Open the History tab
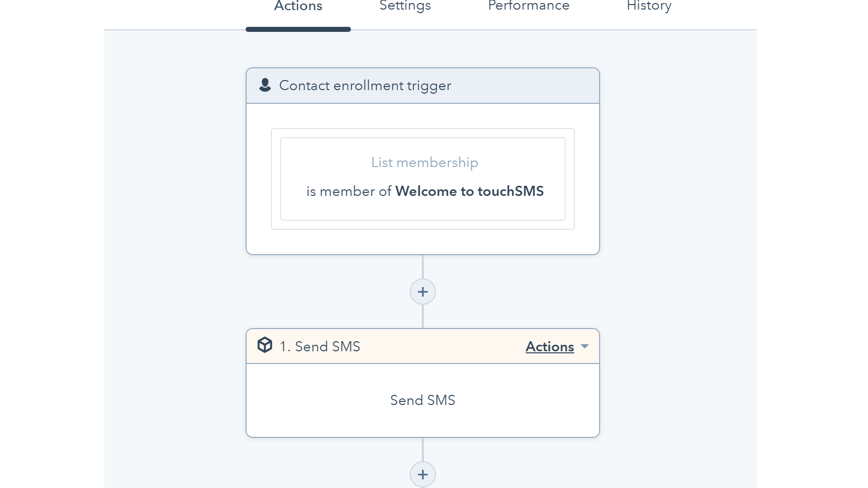868x488 pixels. click(649, 6)
